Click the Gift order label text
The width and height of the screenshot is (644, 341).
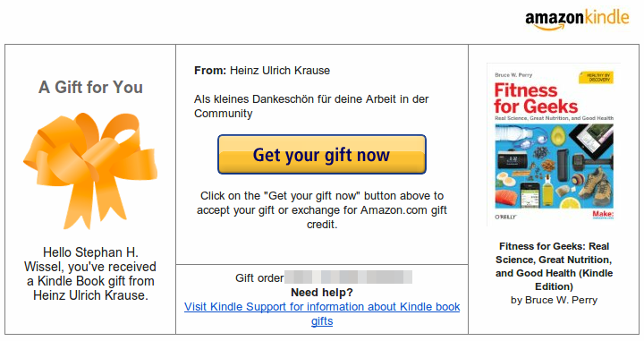tap(259, 278)
